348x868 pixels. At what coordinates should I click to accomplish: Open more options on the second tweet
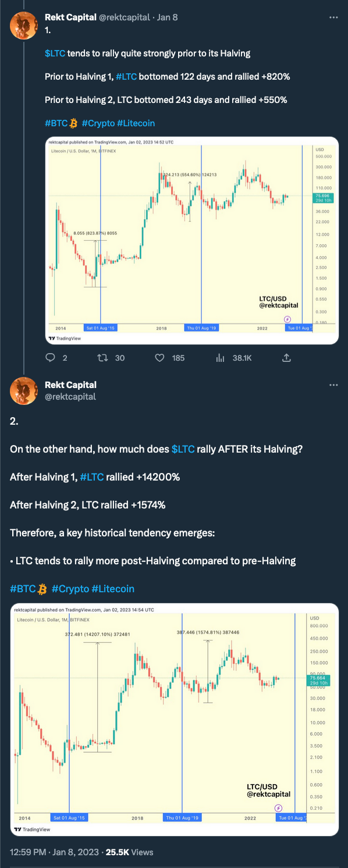click(x=333, y=385)
